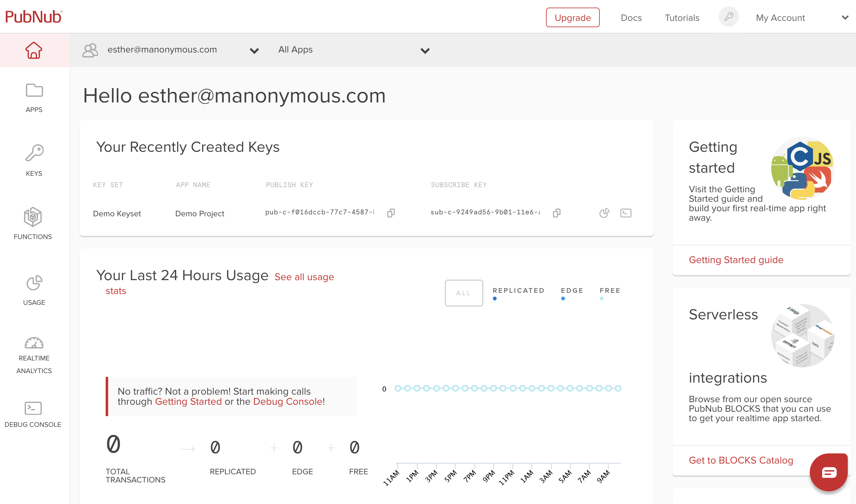Screen dimensions: 856x504
Task: Click the first data point on usage chart
Action: pos(398,388)
